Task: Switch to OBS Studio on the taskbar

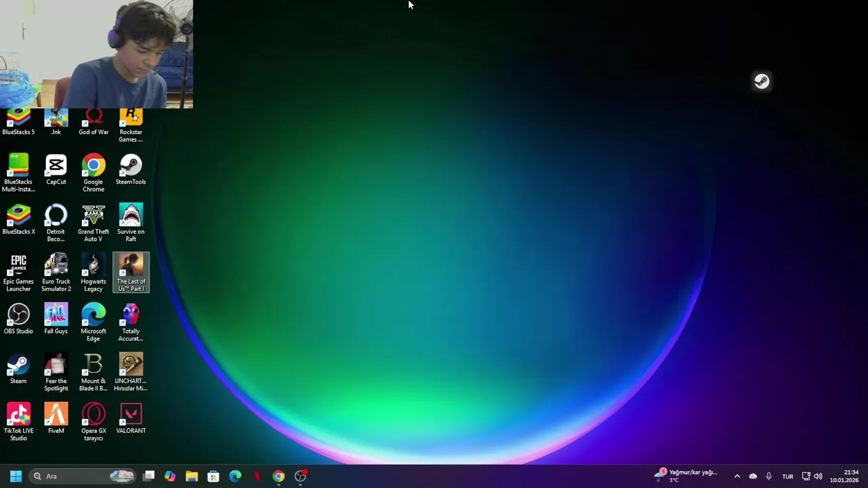Action: (x=300, y=476)
